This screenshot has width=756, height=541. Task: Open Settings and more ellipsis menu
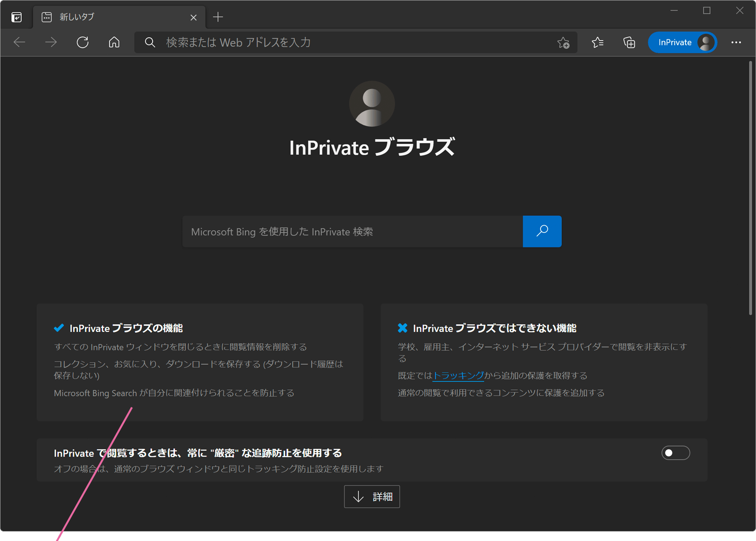pos(736,42)
